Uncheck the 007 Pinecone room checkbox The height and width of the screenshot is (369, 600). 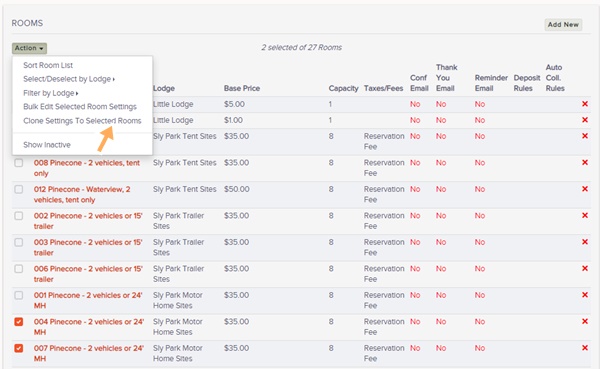coord(18,348)
